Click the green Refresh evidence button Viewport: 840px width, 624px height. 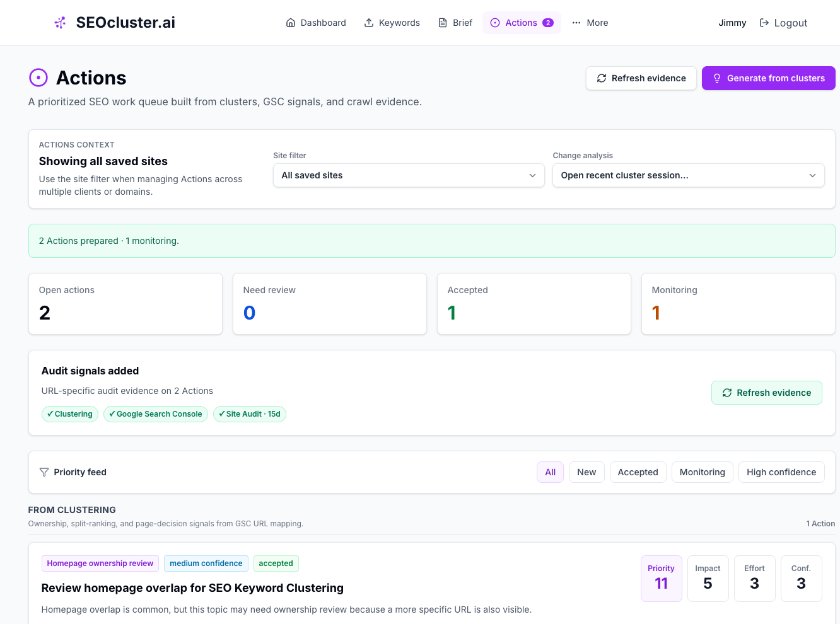(767, 393)
